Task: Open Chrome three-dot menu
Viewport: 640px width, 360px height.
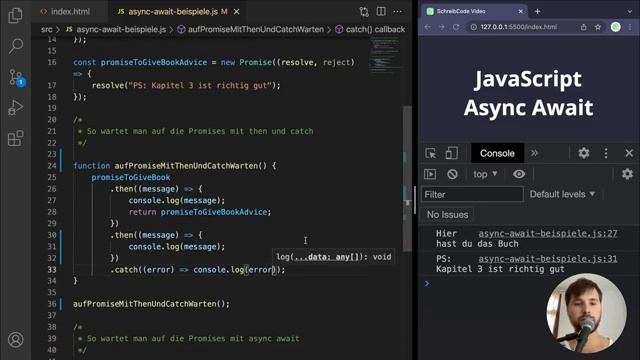Action: 630,27
